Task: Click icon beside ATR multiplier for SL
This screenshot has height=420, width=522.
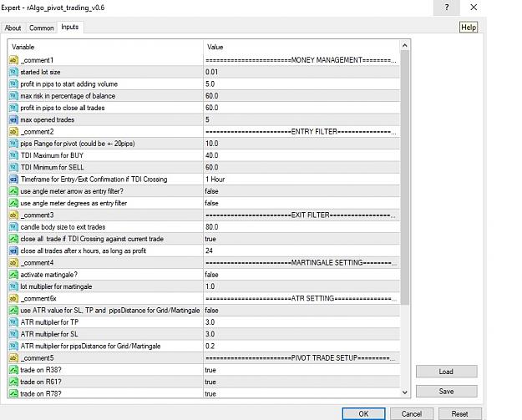Action: (x=13, y=334)
